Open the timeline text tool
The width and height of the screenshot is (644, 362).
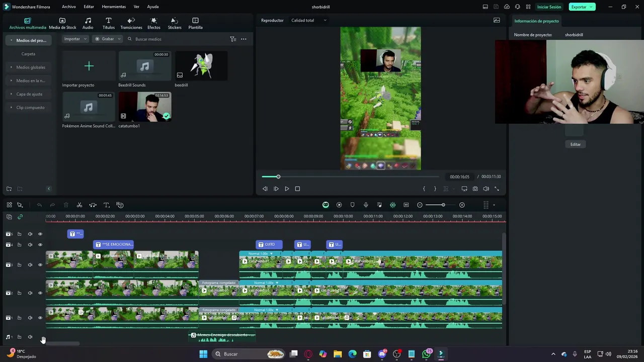107,205
